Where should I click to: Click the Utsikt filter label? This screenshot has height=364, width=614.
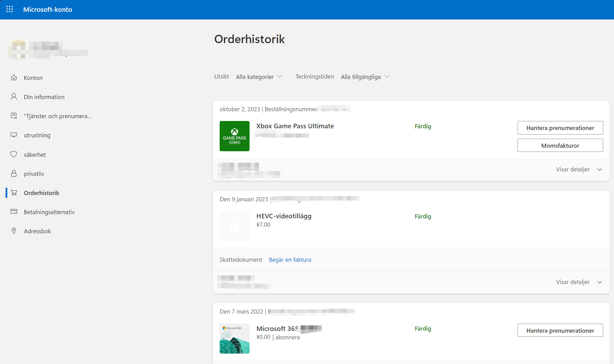tap(222, 76)
